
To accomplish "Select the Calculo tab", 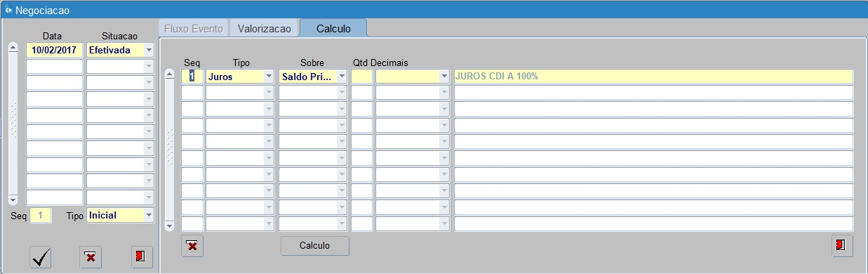I will (x=333, y=29).
